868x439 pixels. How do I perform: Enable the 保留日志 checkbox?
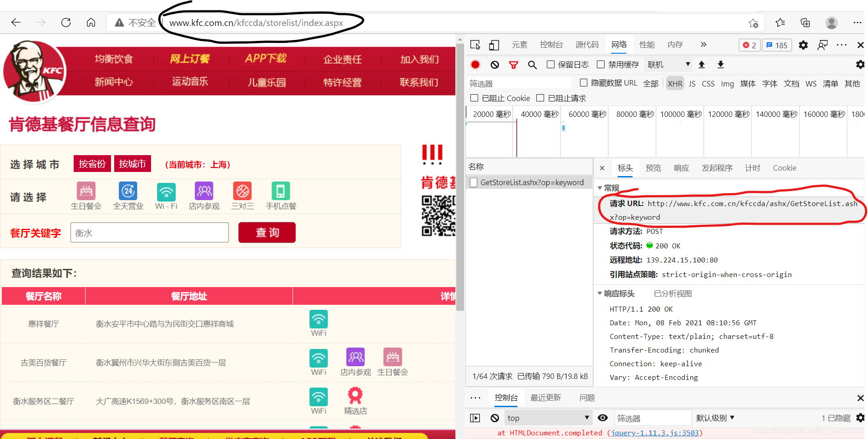click(x=550, y=65)
